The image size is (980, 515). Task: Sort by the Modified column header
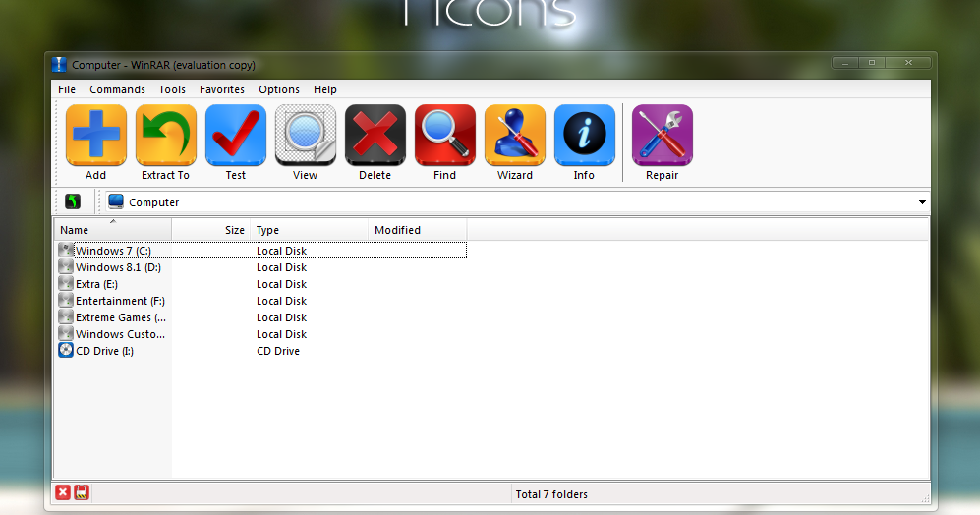coord(418,229)
